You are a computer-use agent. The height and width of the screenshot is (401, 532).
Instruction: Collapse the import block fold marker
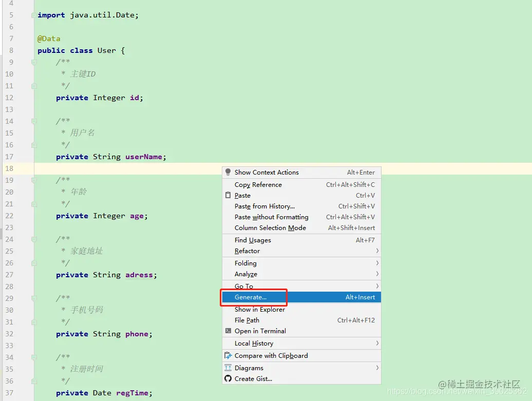pyautogui.click(x=33, y=15)
